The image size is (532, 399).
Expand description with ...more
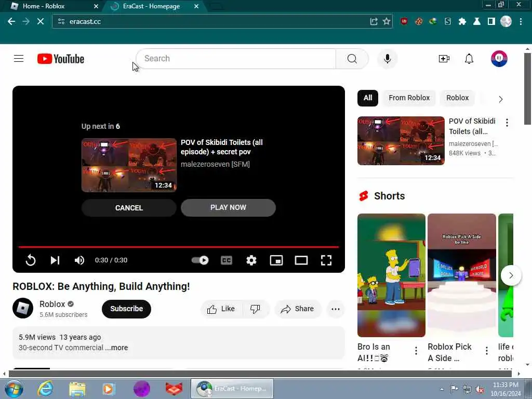[x=117, y=348]
